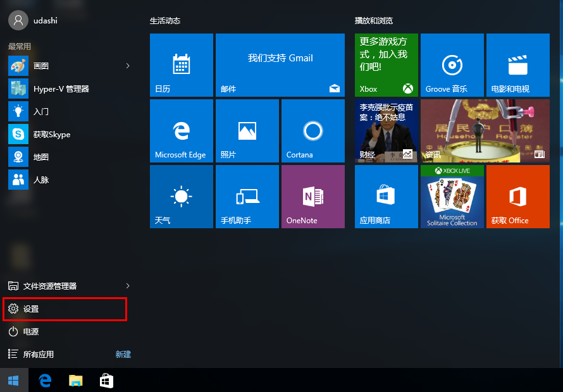Launch the OneNote tile
This screenshot has width=563, height=392.
[313, 197]
